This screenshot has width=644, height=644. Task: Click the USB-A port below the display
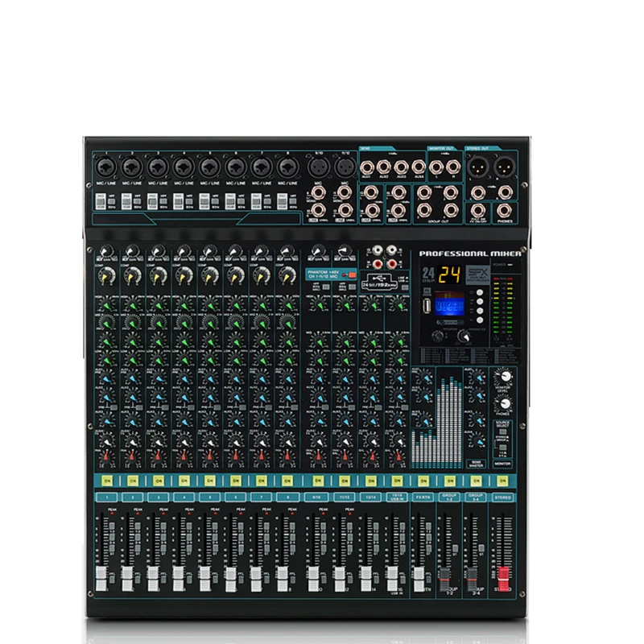click(x=427, y=307)
